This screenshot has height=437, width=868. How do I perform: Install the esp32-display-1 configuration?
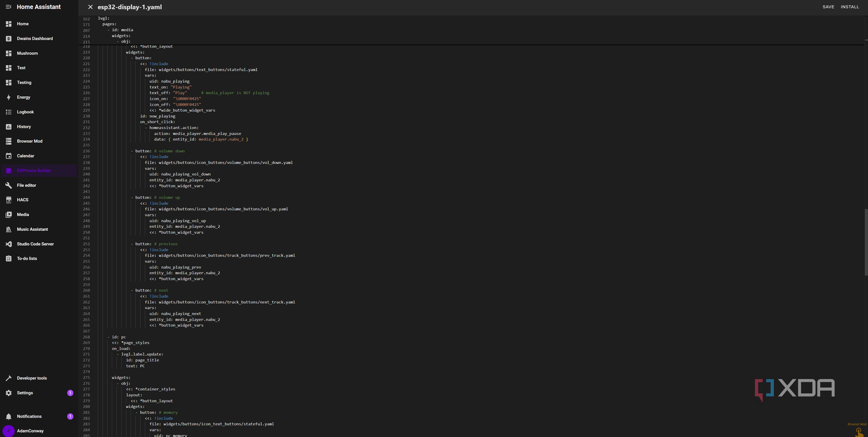[x=850, y=7]
